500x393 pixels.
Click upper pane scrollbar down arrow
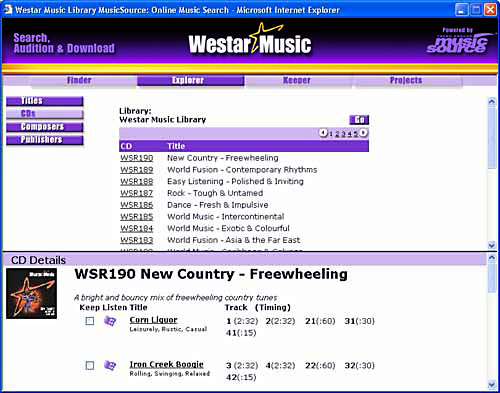tap(492, 245)
